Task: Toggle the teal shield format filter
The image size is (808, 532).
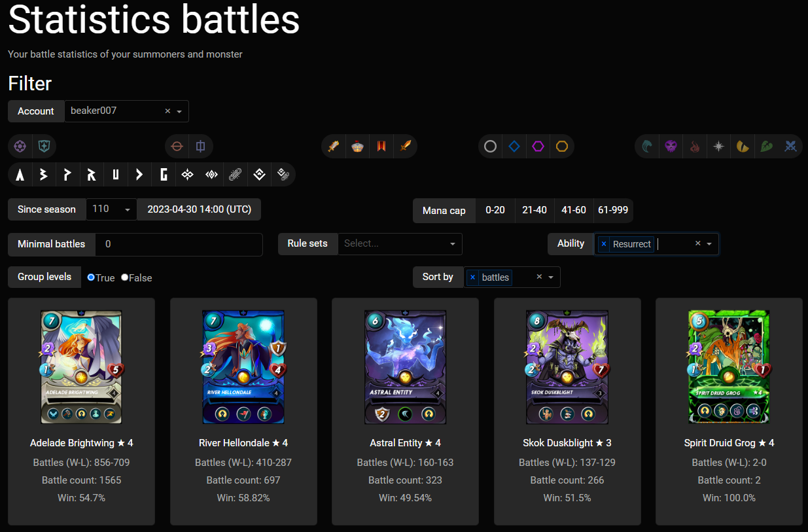Action: coord(44,147)
